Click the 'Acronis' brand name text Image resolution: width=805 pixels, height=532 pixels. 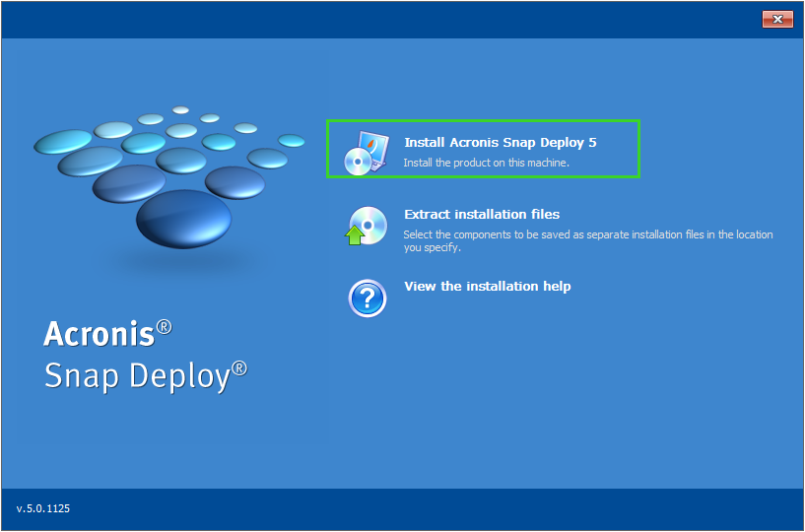point(100,334)
